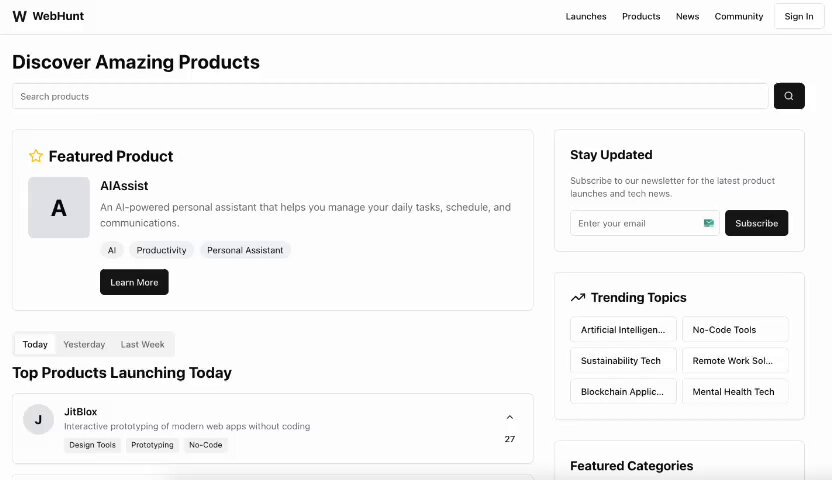Click the AIAssist letter A thumbnail

point(59,207)
